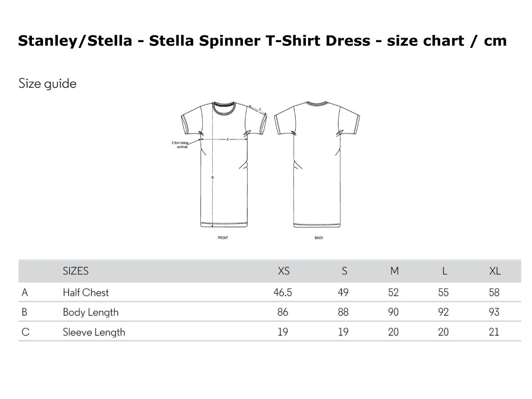The height and width of the screenshot is (399, 532).
Task: Click the '2.5cm below armhole' annotation
Action: point(180,145)
